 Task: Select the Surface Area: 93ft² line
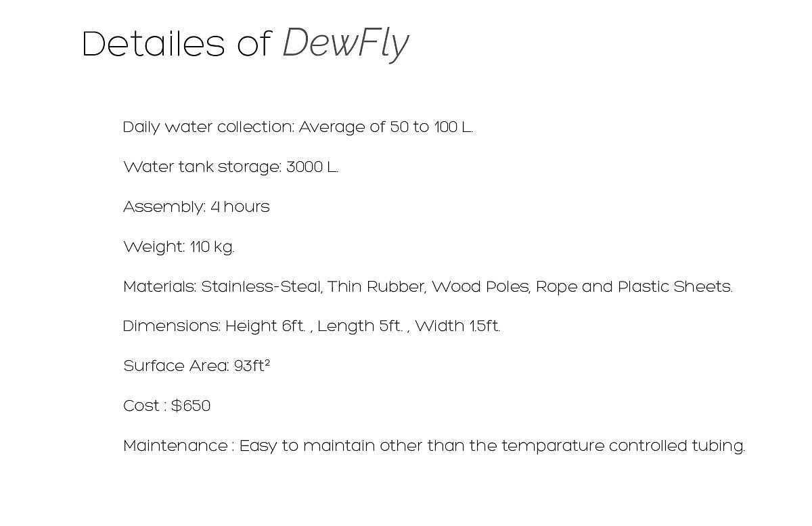(x=196, y=366)
